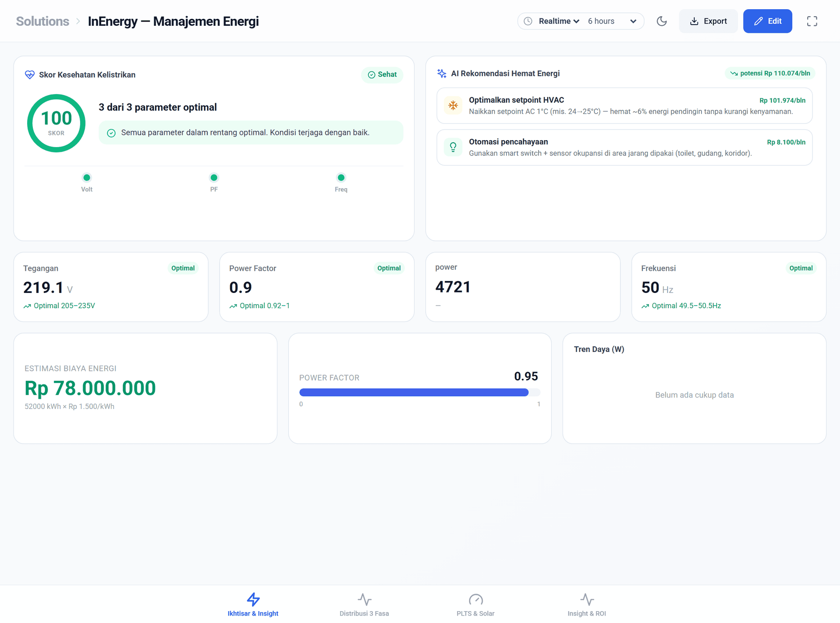
Task: Click the green PF status dot
Action: [x=214, y=177]
